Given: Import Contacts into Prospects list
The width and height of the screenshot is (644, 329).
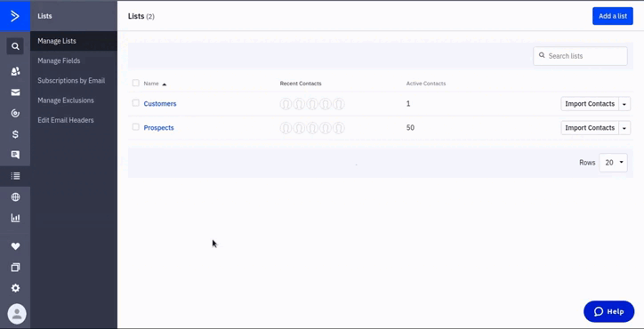Looking at the screenshot, I should click(590, 128).
